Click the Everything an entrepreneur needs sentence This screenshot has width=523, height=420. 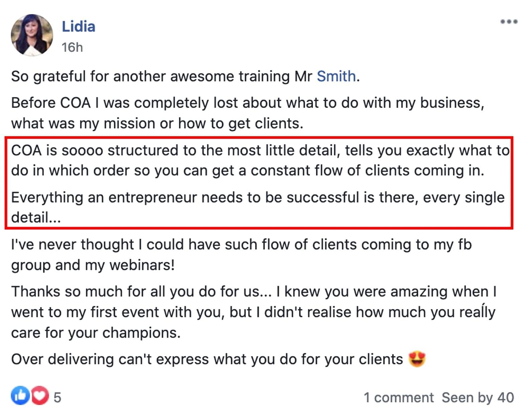point(257,207)
